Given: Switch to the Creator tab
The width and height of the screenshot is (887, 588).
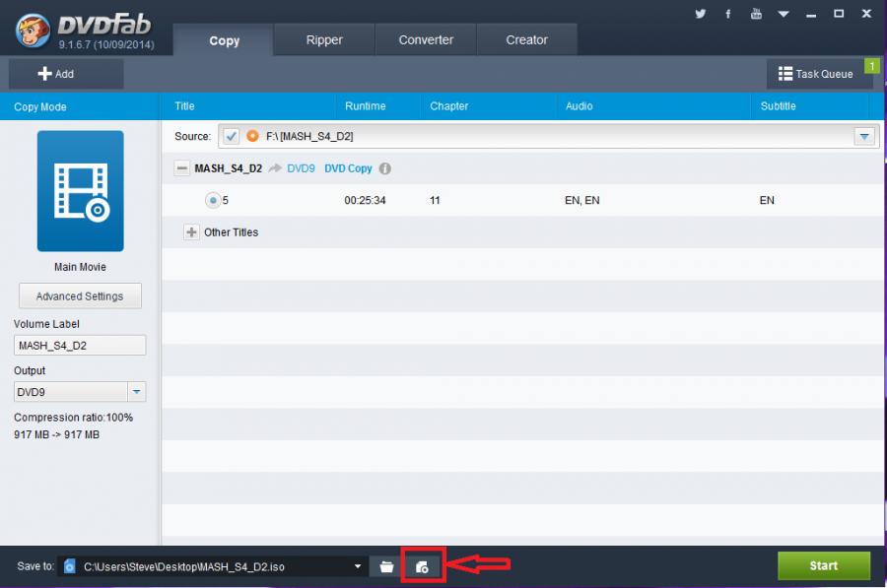Looking at the screenshot, I should [526, 40].
